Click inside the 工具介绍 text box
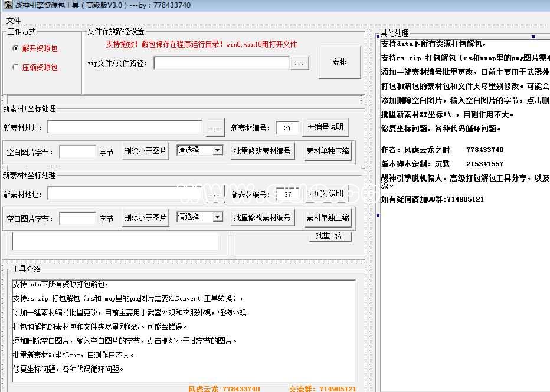 coord(184,330)
